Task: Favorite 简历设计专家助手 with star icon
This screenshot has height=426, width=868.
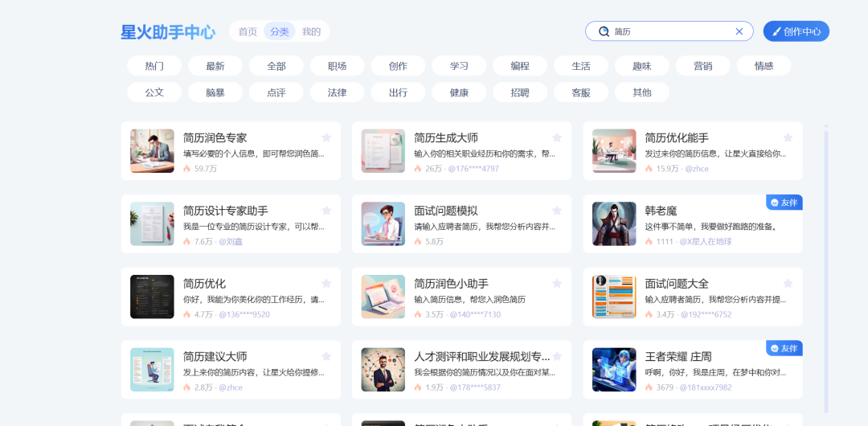Action: coord(326,211)
